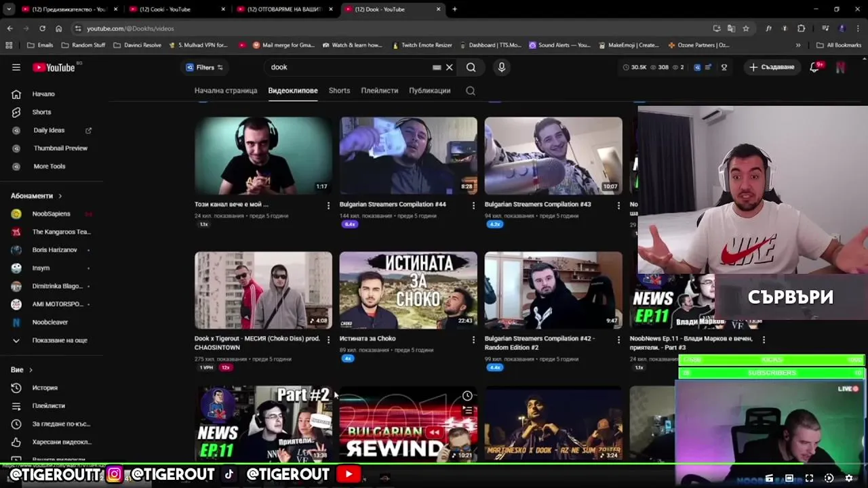This screenshot has width=868, height=488.
Task: Click the dook search field
Action: [349, 67]
